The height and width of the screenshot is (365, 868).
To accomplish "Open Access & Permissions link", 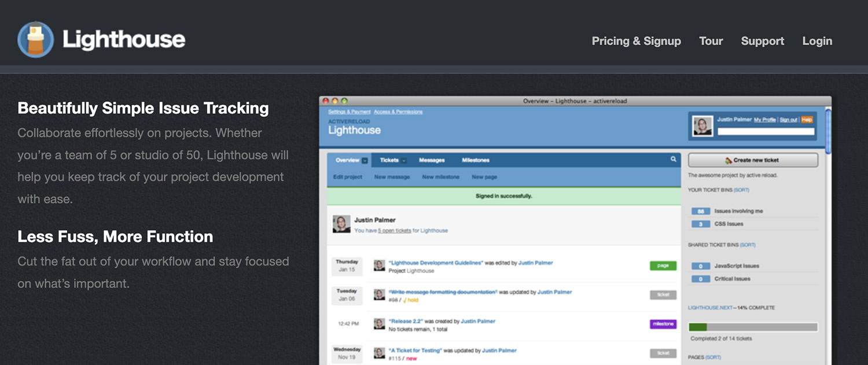I will tap(398, 112).
